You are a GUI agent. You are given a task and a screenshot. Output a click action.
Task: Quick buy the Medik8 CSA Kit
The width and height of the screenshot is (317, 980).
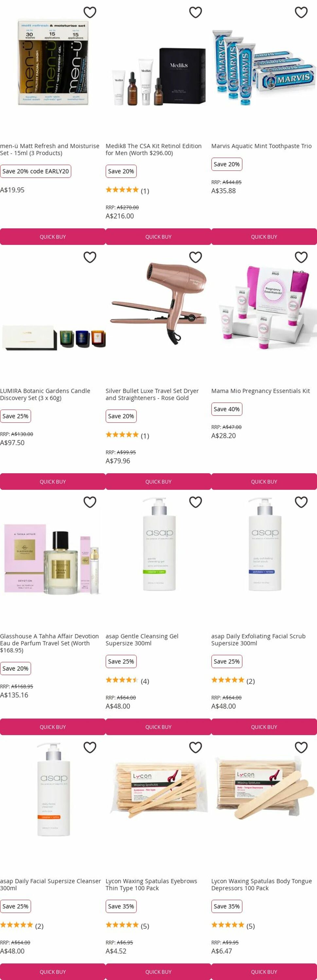158,237
